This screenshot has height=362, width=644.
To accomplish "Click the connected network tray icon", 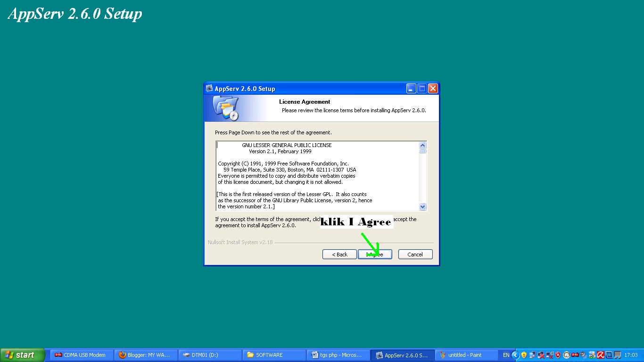I will pos(532,355).
